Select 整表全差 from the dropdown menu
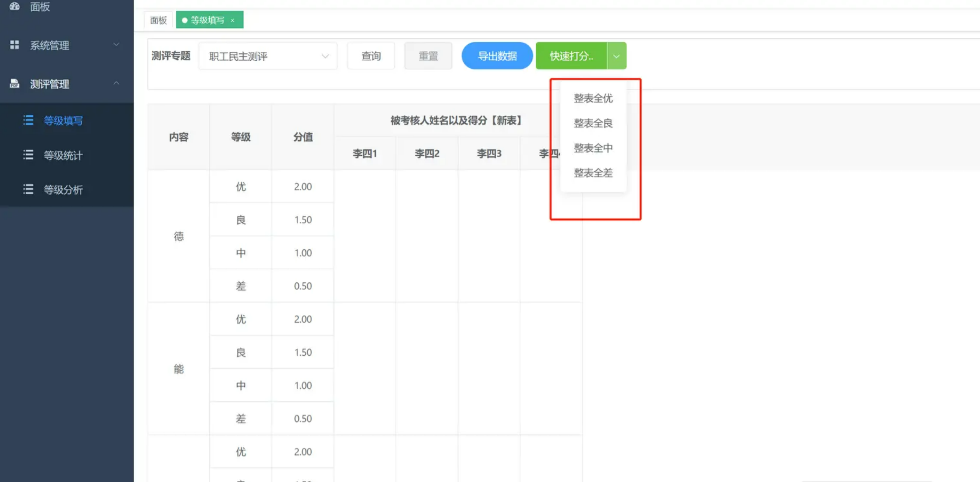The image size is (980, 482). click(593, 173)
